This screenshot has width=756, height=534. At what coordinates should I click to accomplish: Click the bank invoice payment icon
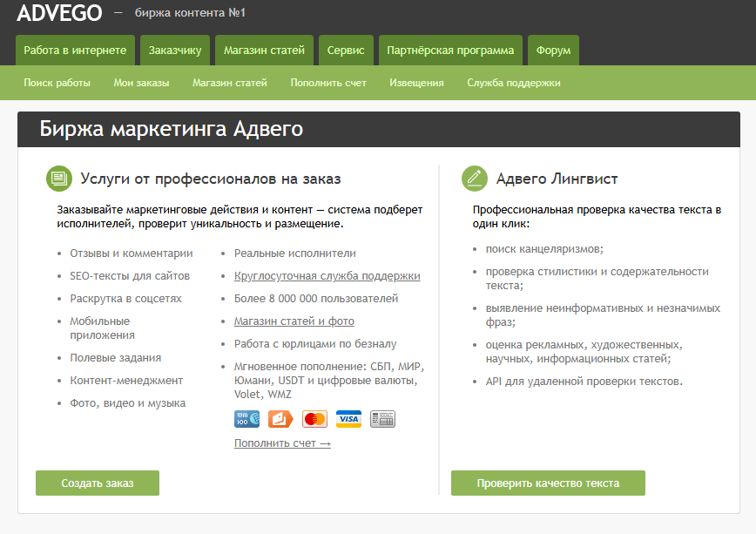coord(383,419)
